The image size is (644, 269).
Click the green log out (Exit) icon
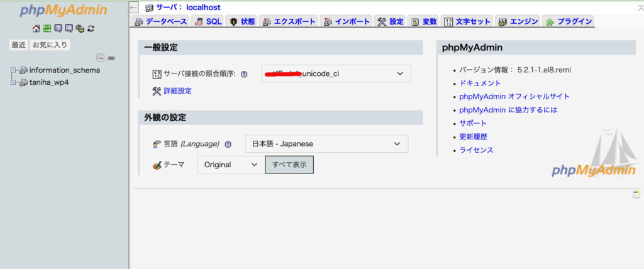pyautogui.click(x=47, y=28)
